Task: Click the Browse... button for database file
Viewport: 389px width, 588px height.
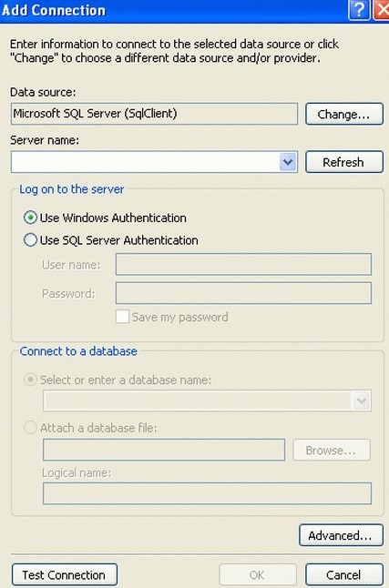Action: pos(332,450)
